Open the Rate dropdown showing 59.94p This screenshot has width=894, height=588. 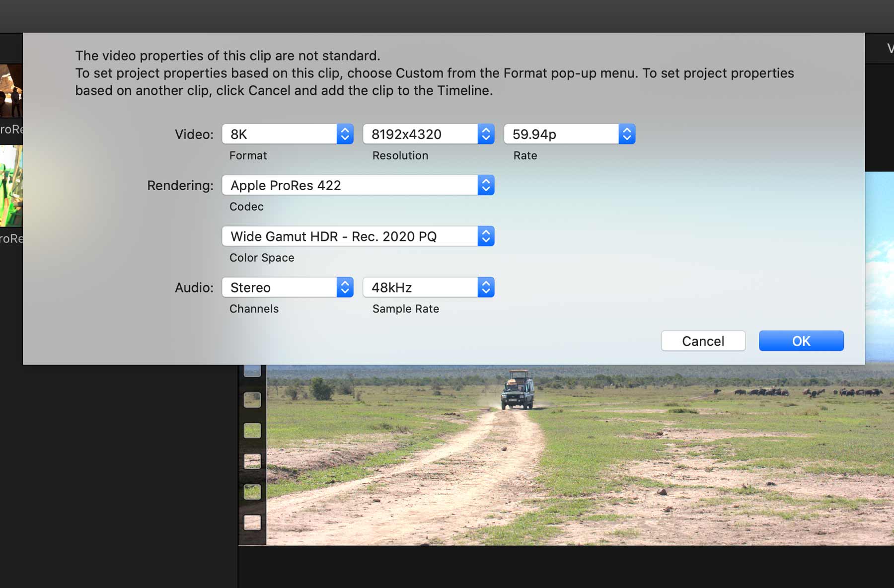pos(570,134)
